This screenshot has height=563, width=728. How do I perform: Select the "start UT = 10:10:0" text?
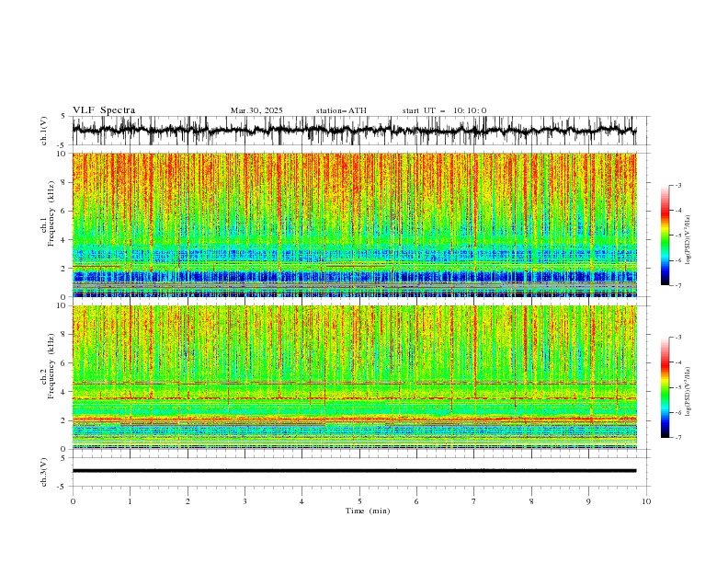point(444,110)
